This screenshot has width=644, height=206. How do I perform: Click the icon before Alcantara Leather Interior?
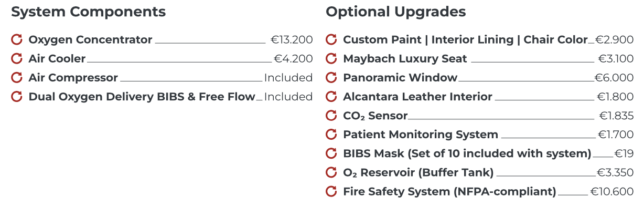[331, 97]
